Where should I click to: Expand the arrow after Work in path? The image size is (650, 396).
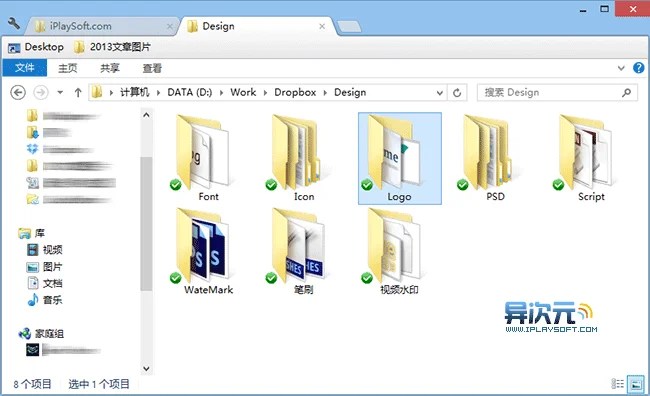click(x=265, y=92)
